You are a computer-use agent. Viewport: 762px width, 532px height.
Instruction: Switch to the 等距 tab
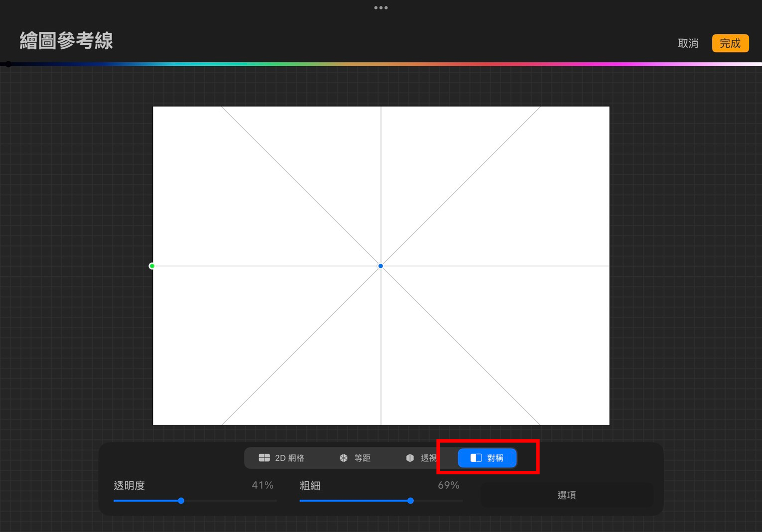tap(362, 458)
